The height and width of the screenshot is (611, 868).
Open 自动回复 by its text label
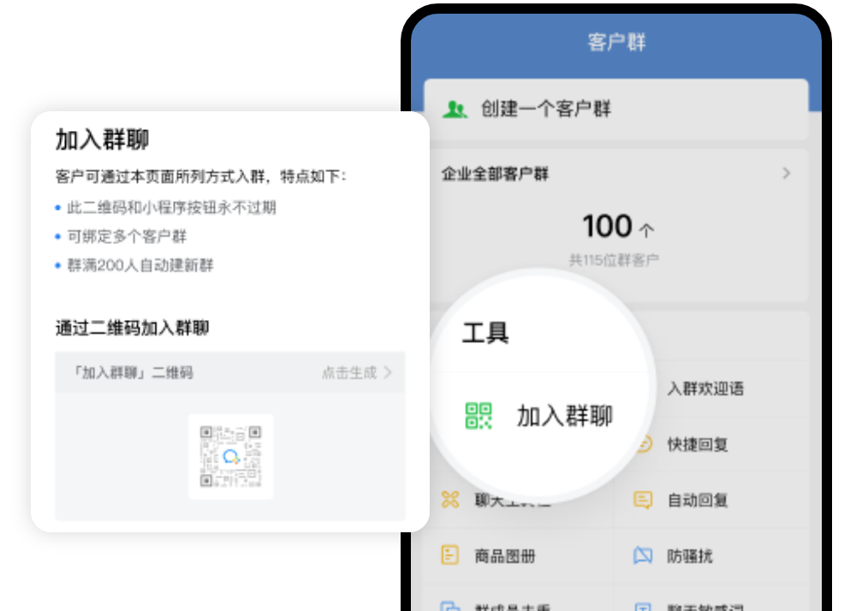[x=698, y=501]
